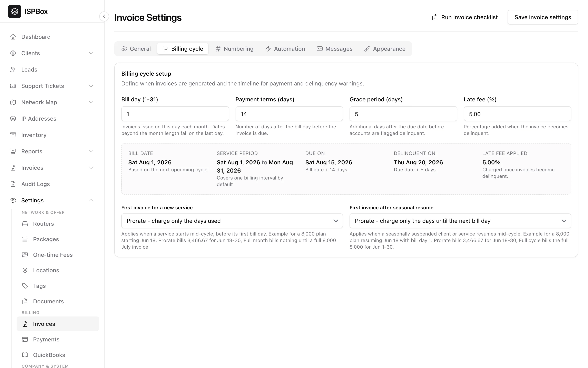Image resolution: width=588 pixels, height=368 pixels.
Task: Collapse the Settings section chevron
Action: coord(91,200)
